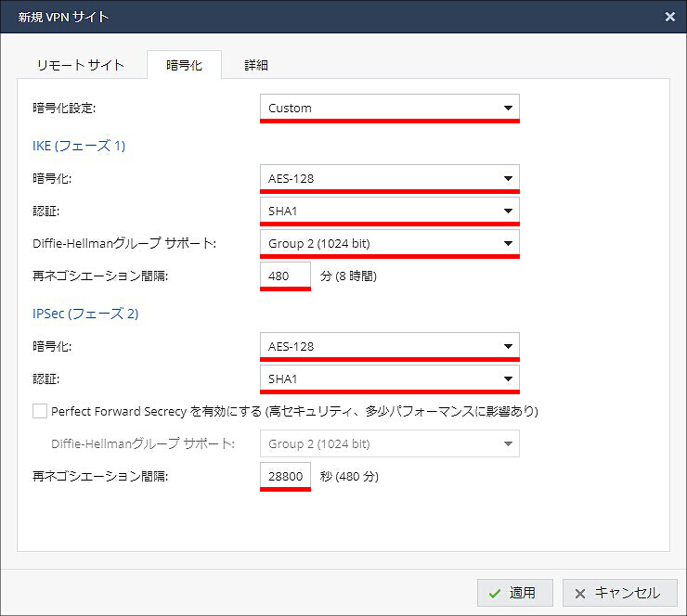Click the 28800 seconds renegotiation field

pos(285,476)
